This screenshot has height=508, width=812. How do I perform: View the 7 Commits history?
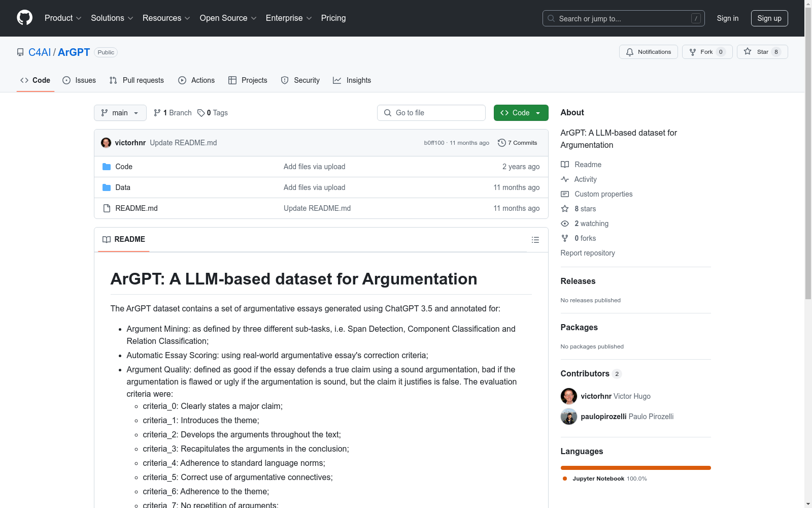click(x=518, y=143)
